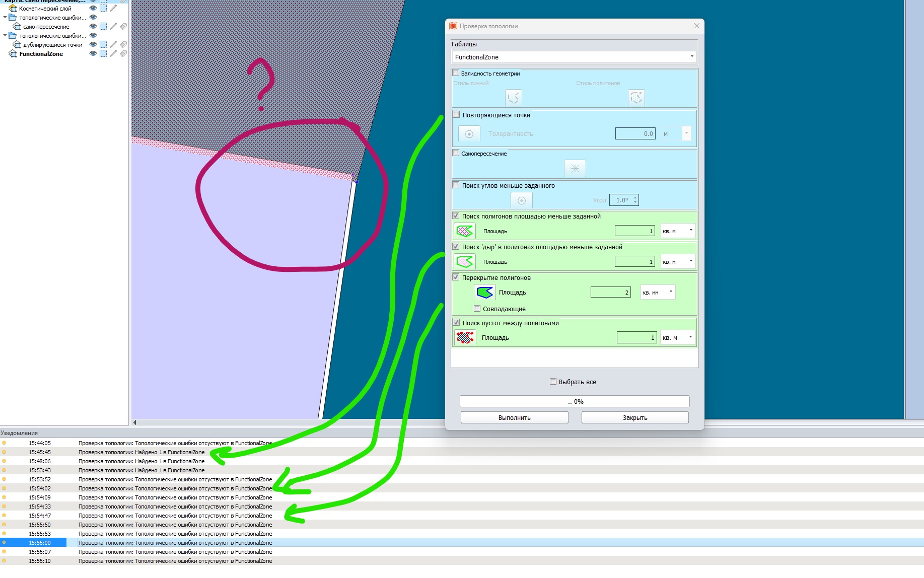Select the само пересечение layer

(46, 27)
